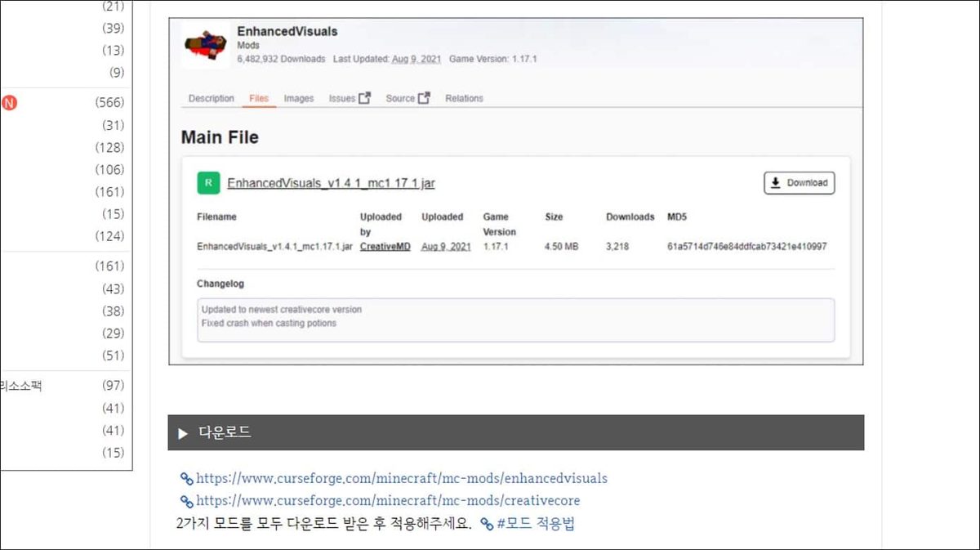This screenshot has height=550, width=980.
Task: Switch to the Relations tab
Action: pos(464,98)
